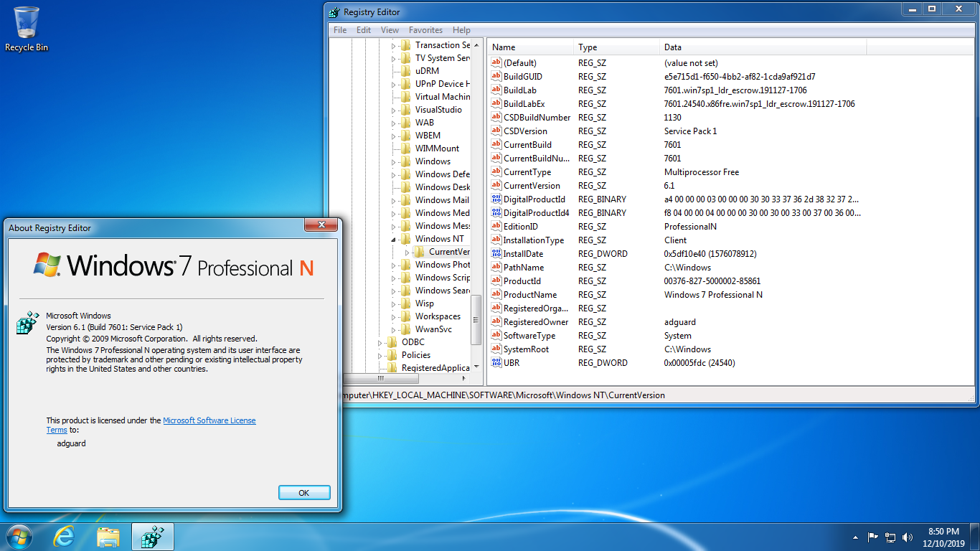This screenshot has width=980, height=551.
Task: Select the InstallationType value name
Action: [534, 240]
